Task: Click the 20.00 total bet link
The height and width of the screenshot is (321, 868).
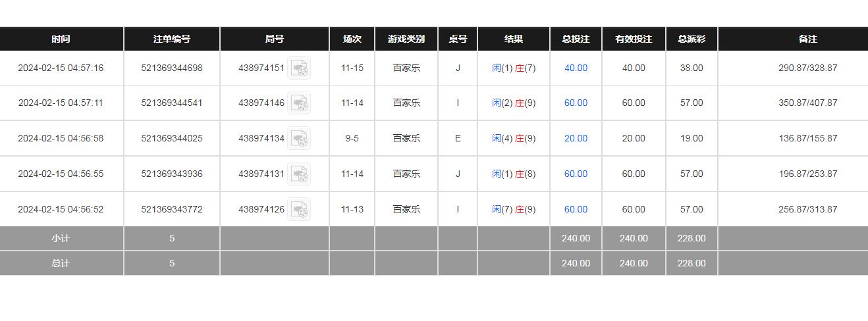Action: (576, 138)
